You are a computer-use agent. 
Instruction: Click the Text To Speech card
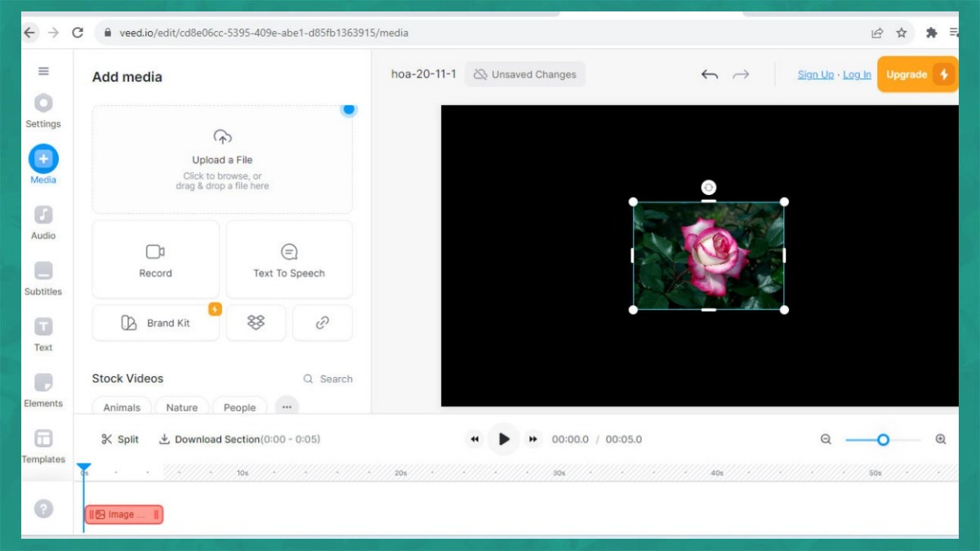click(289, 260)
